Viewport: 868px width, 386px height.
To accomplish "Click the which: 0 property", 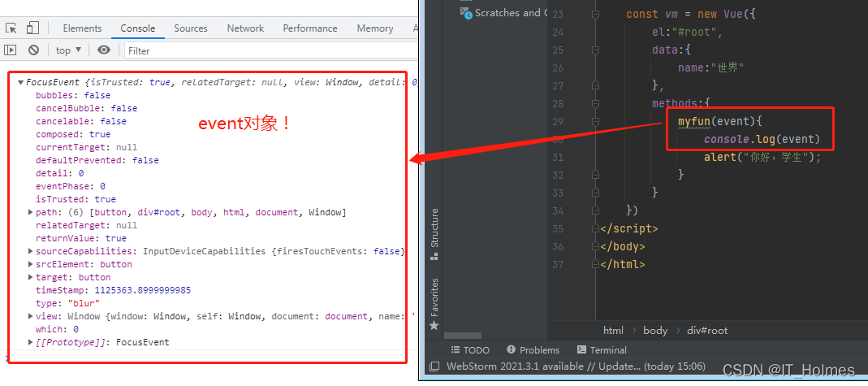I will click(57, 329).
